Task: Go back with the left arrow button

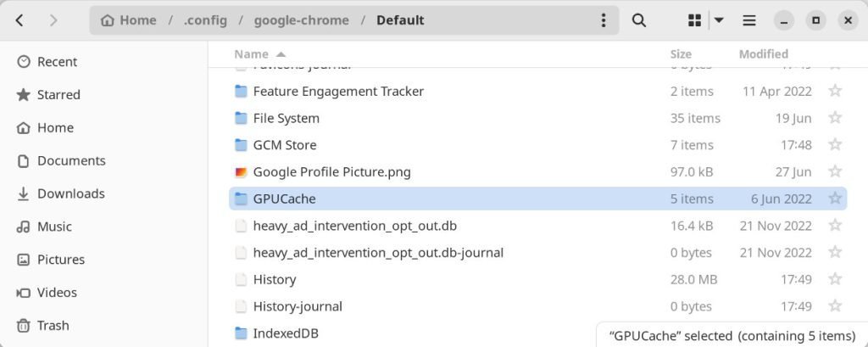Action: 19,20
